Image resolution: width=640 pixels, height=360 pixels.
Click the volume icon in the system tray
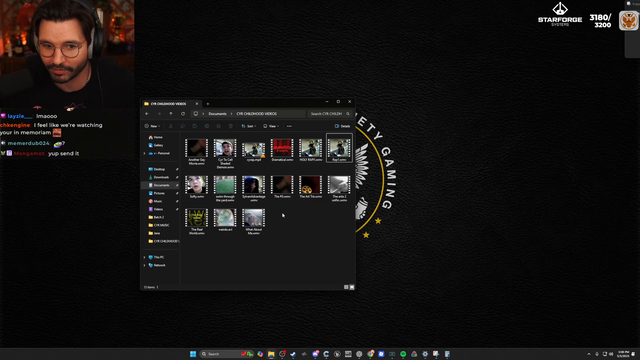(611, 354)
